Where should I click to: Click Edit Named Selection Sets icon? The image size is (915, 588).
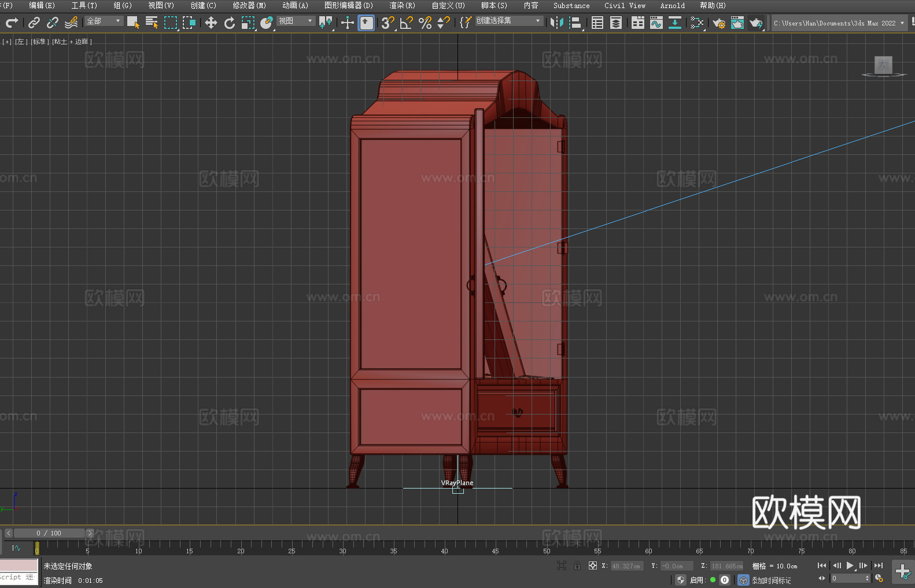click(466, 23)
